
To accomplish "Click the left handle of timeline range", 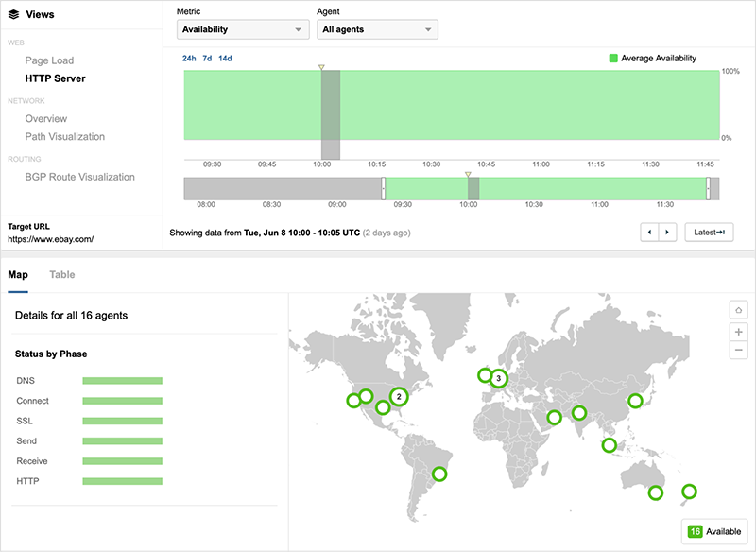I will [383, 188].
